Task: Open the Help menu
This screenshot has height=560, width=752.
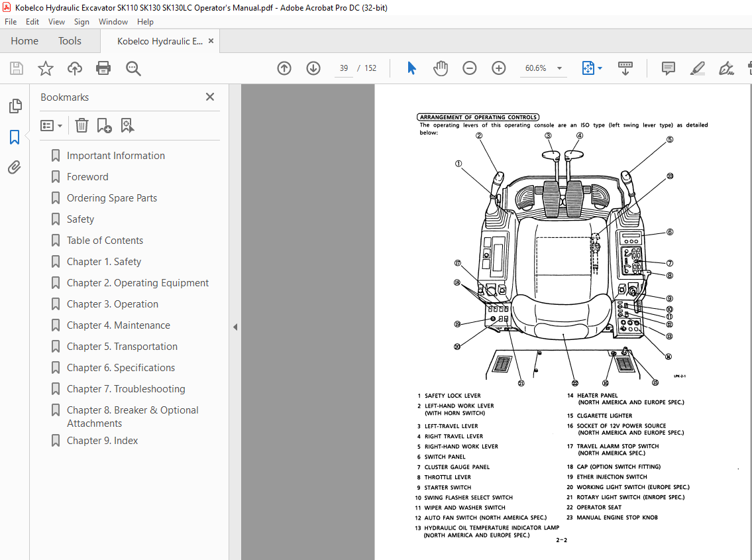Action: coord(145,22)
